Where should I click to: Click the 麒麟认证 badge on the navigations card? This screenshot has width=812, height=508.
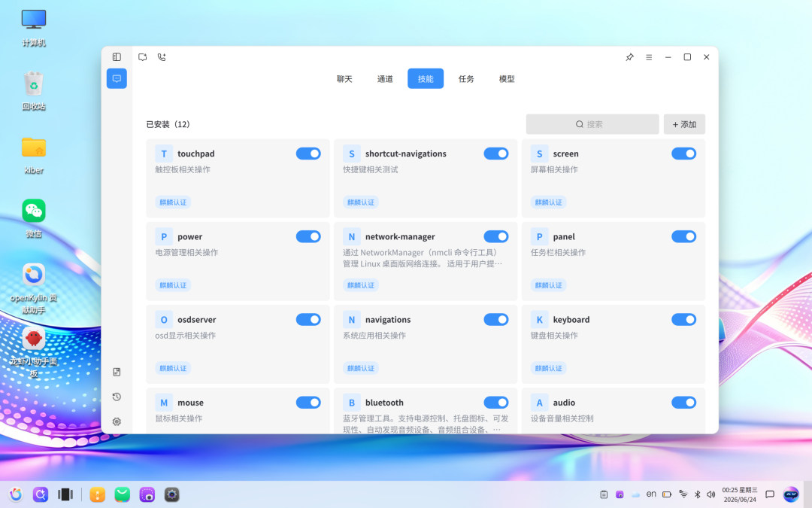coord(360,368)
